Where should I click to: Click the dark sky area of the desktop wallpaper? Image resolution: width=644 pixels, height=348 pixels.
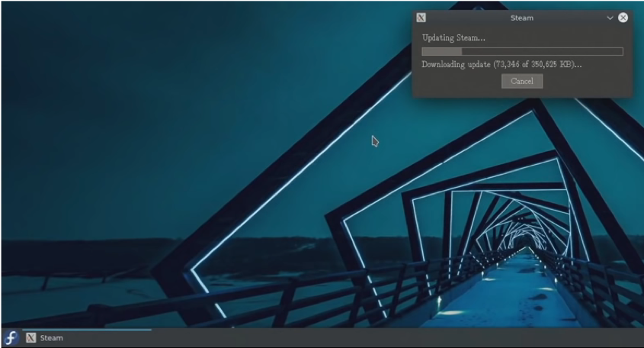tap(123, 82)
